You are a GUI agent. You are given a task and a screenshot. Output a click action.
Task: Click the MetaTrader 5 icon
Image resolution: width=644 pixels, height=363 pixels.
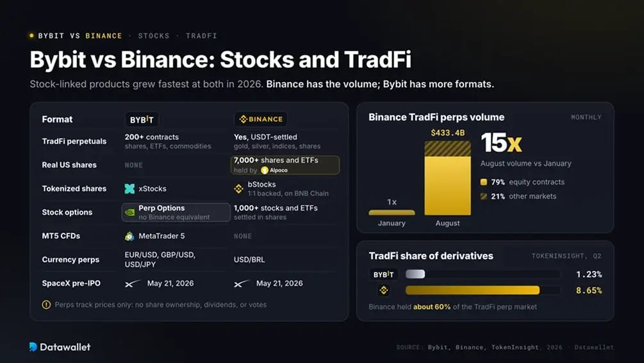[129, 236]
